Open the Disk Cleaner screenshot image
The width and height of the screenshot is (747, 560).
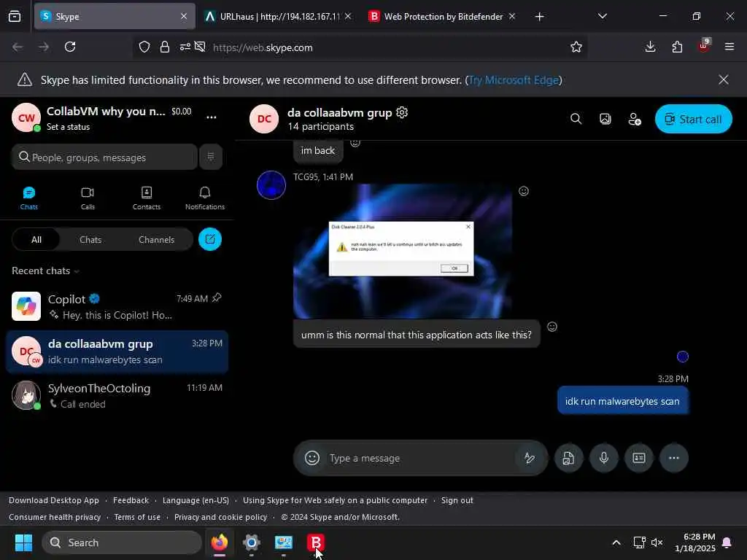(403, 251)
